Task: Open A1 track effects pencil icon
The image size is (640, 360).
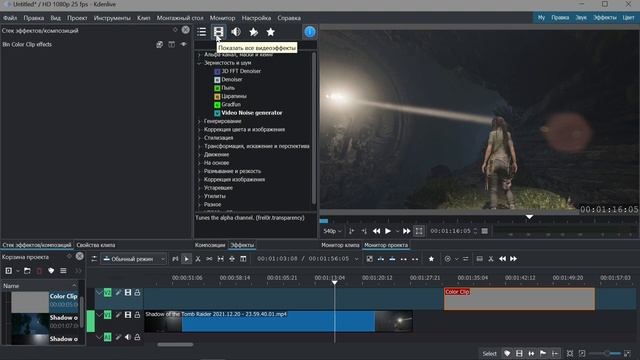Action: [x=118, y=337]
